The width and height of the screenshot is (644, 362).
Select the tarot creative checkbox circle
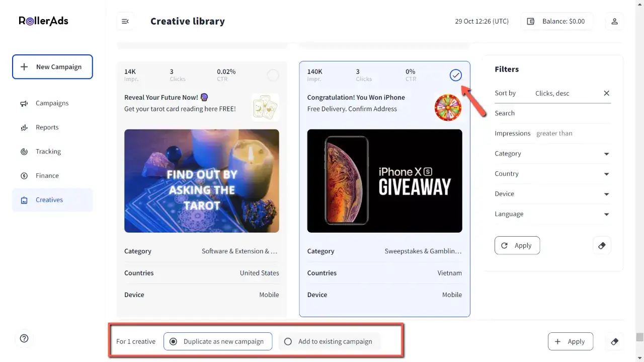coord(273,76)
